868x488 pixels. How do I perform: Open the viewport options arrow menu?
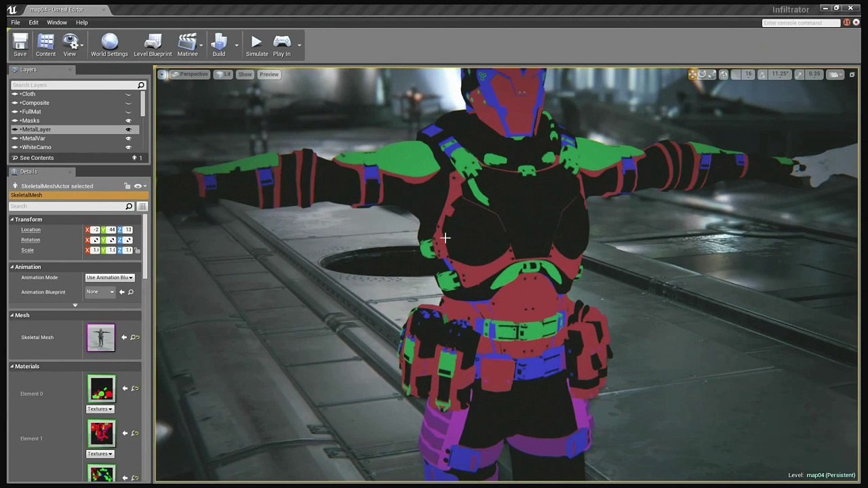pyautogui.click(x=163, y=75)
